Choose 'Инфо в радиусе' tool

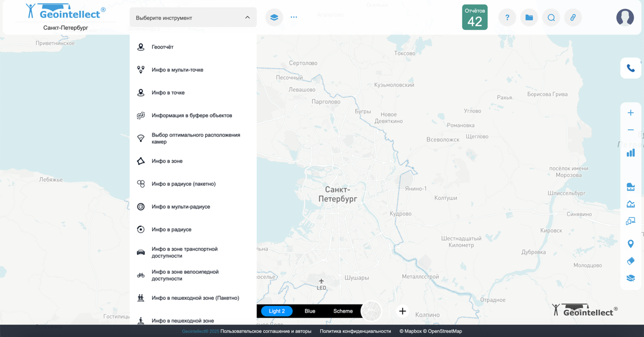tap(172, 230)
